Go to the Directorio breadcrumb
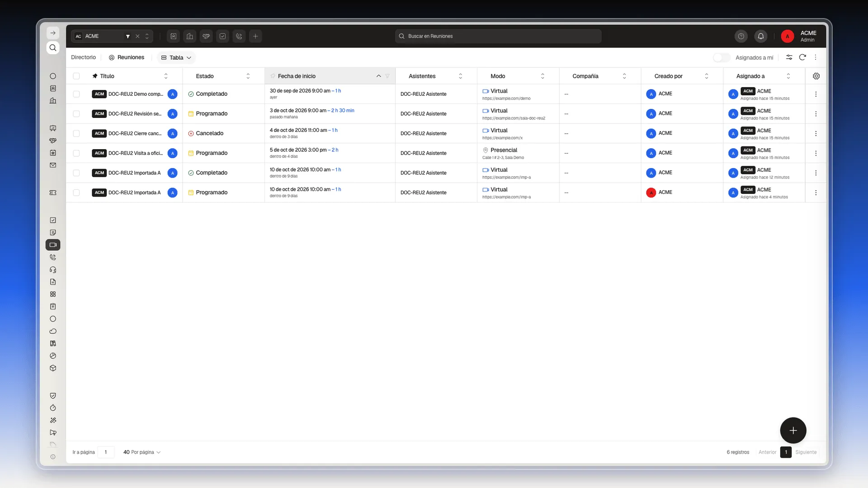This screenshot has width=868, height=488. [84, 57]
